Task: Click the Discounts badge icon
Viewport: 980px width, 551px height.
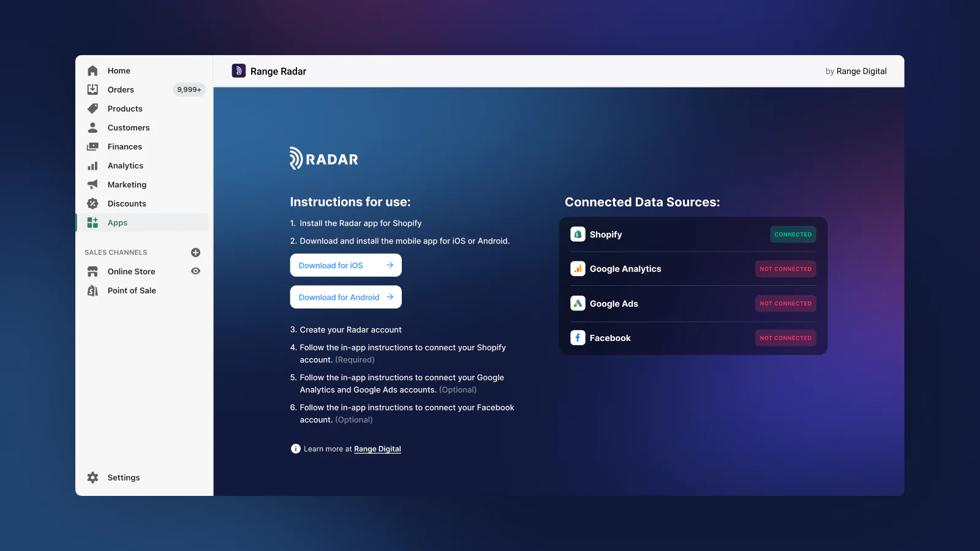Action: [92, 203]
